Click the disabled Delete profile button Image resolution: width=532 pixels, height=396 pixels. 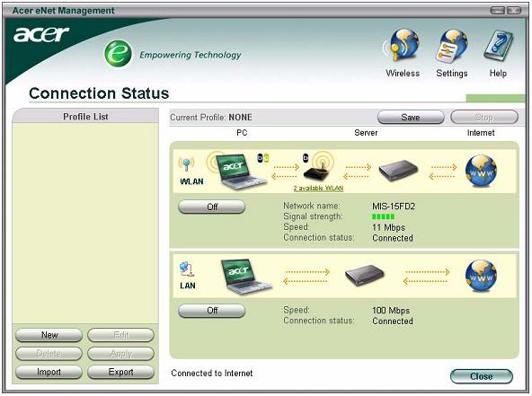click(49, 354)
